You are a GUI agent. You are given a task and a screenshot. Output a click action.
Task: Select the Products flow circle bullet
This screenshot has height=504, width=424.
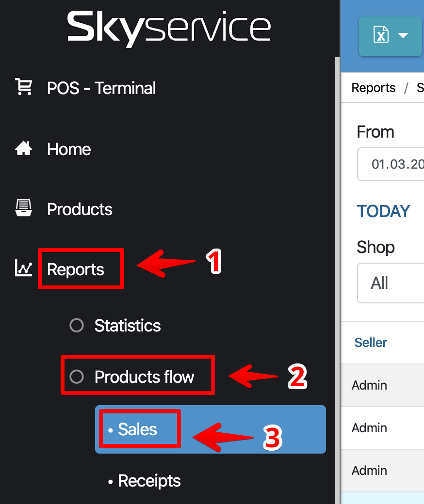coord(77,377)
